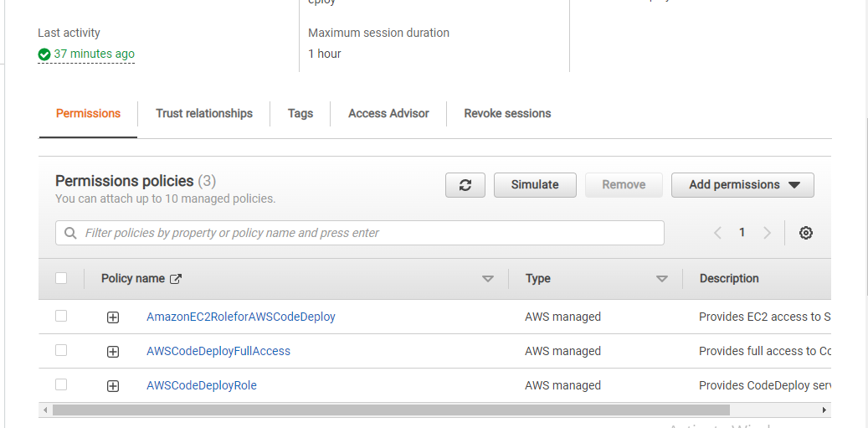
Task: Click left arrow of horizontal scrollbar
Action: [45, 410]
